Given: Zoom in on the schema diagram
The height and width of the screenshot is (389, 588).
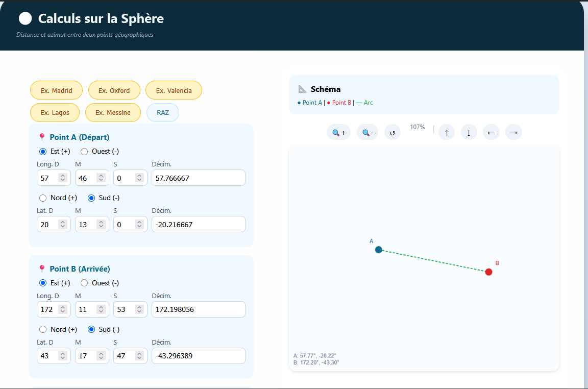Looking at the screenshot, I should tap(338, 133).
